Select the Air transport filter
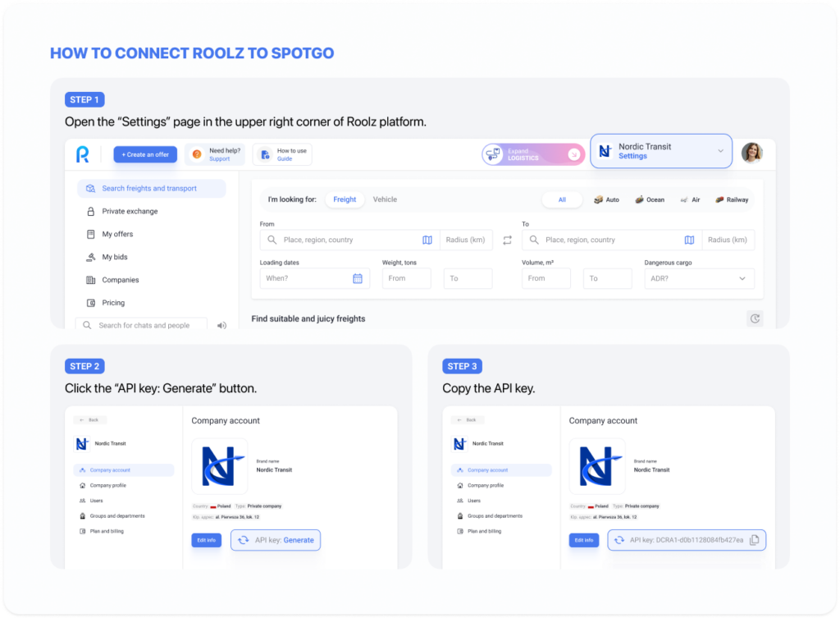Screen dimensions: 840x618 690,199
